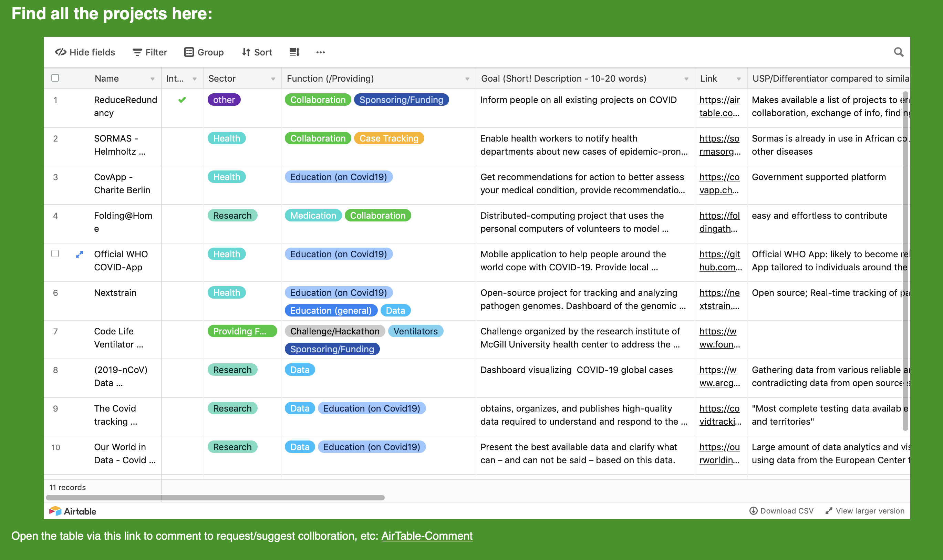Image resolution: width=943 pixels, height=560 pixels.
Task: Open the Group menu
Action: click(204, 52)
